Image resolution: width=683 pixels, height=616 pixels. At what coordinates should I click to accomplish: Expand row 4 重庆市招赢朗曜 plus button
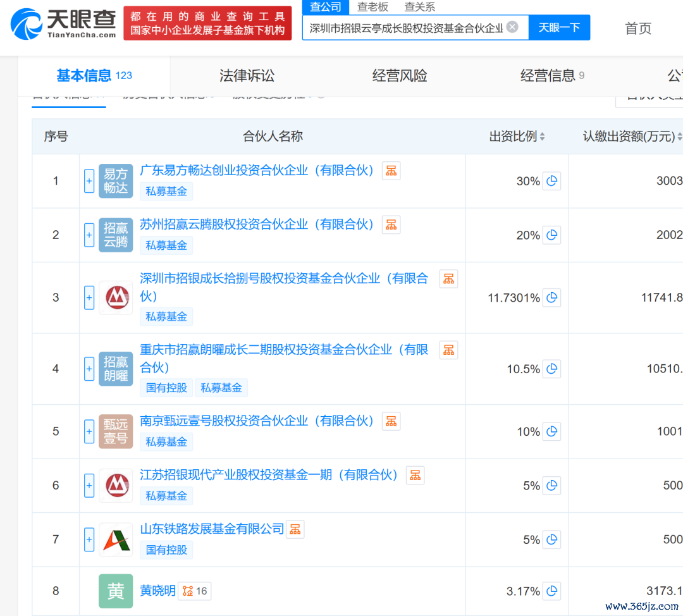pyautogui.click(x=89, y=369)
